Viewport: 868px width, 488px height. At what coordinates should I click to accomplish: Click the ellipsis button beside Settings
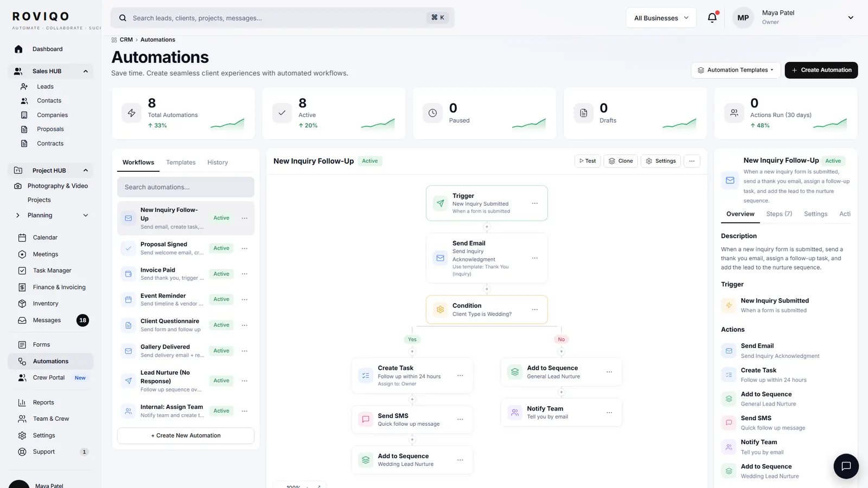(692, 161)
